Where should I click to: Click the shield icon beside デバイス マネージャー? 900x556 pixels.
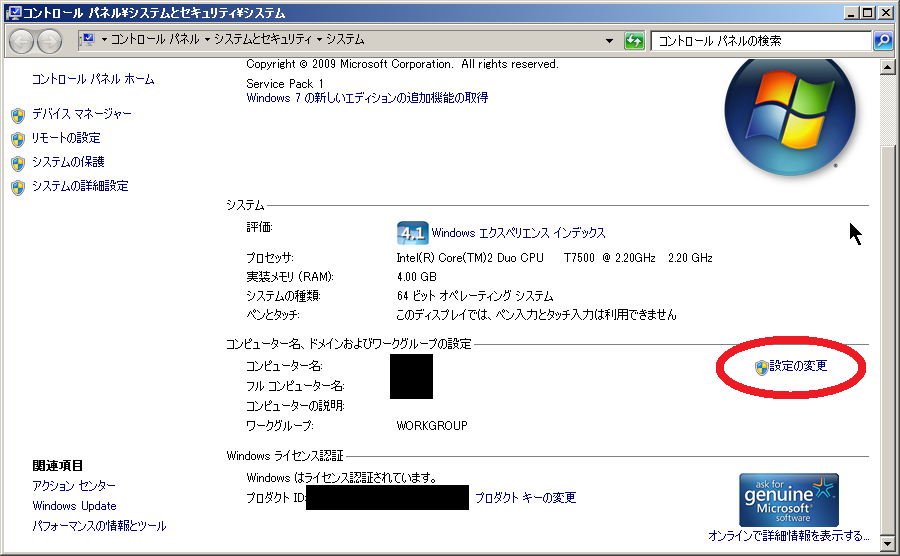point(18,115)
